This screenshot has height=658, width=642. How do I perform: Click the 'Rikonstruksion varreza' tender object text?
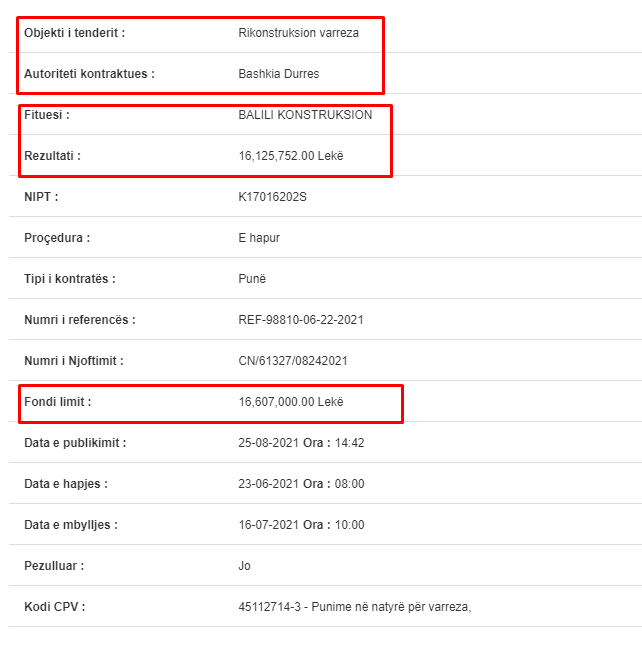coord(298,33)
